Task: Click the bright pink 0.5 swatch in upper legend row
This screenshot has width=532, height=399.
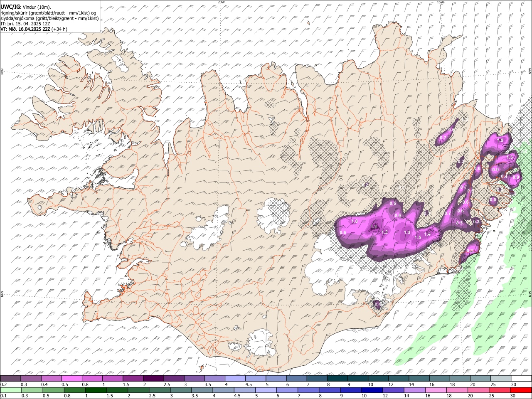Action: pyautogui.click(x=72, y=378)
